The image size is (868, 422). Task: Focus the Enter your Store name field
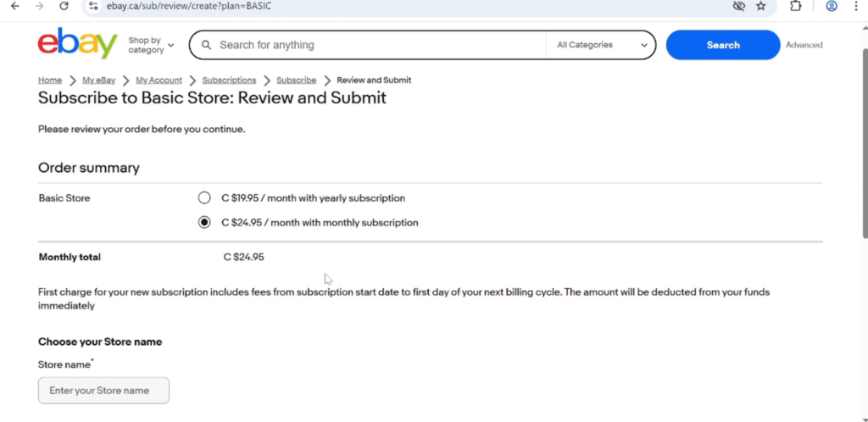coord(103,391)
